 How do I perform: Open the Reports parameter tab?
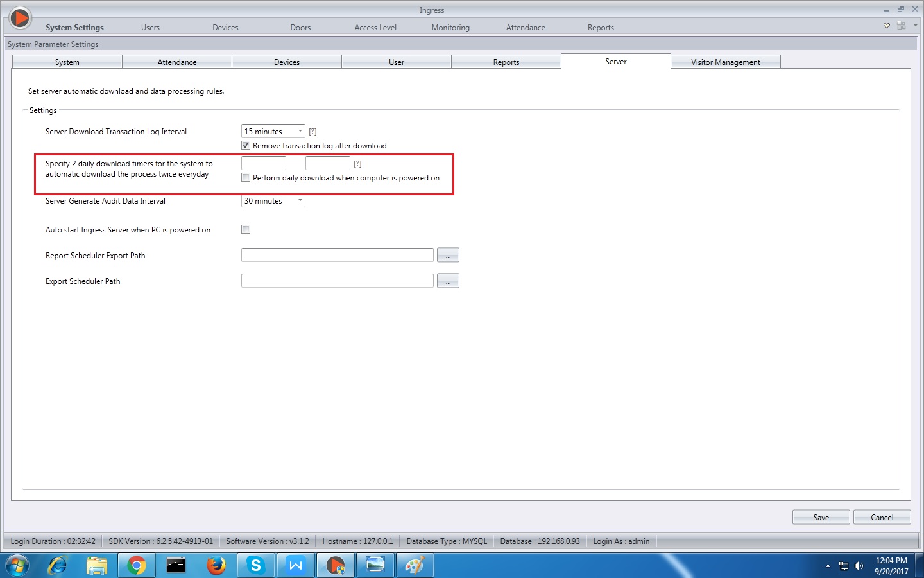coord(506,62)
